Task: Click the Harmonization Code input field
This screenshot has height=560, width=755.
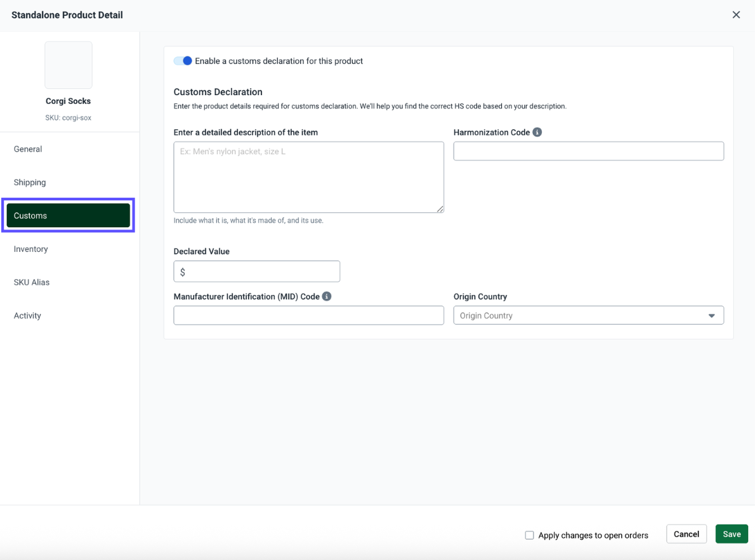Action: click(x=588, y=151)
